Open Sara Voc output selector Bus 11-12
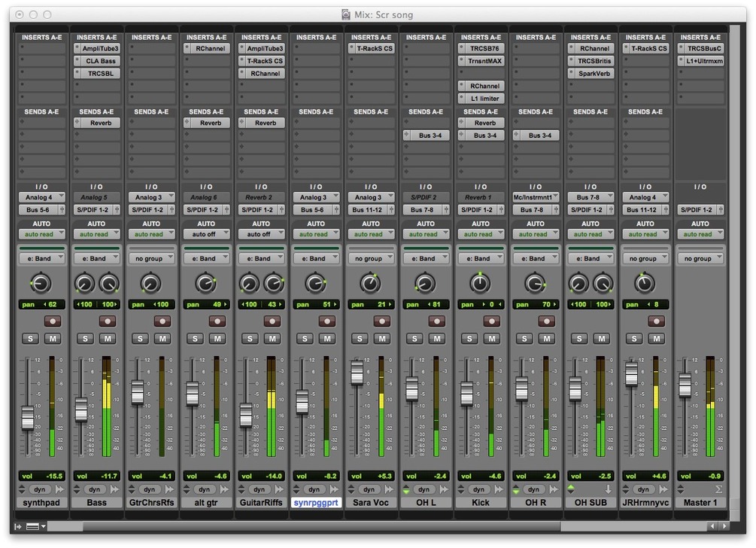This screenshot has height=548, width=756. [x=371, y=210]
